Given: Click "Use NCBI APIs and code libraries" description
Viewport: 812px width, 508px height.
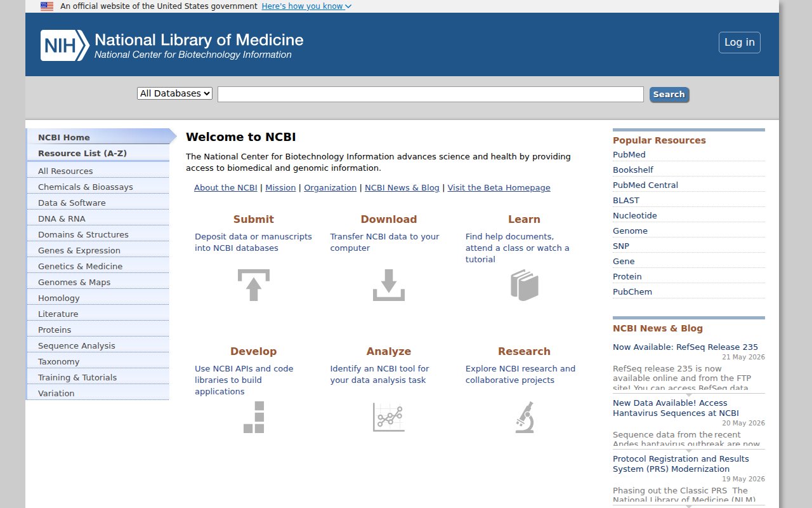Looking at the screenshot, I should pos(244,380).
